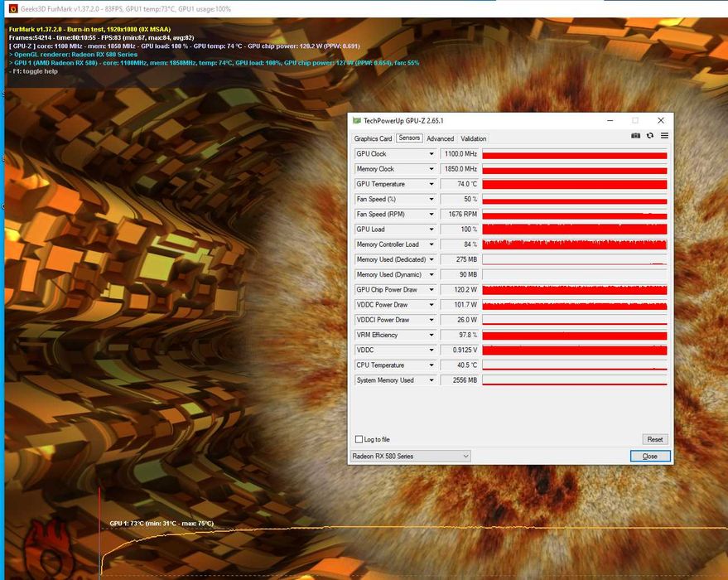728x580 pixels.
Task: Open the Validation tab
Action: (x=473, y=138)
